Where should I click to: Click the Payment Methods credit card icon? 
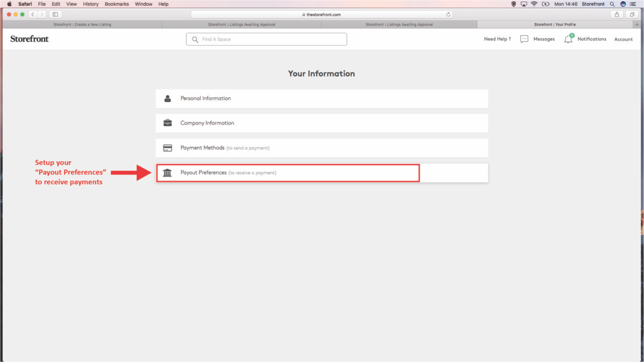click(x=167, y=148)
